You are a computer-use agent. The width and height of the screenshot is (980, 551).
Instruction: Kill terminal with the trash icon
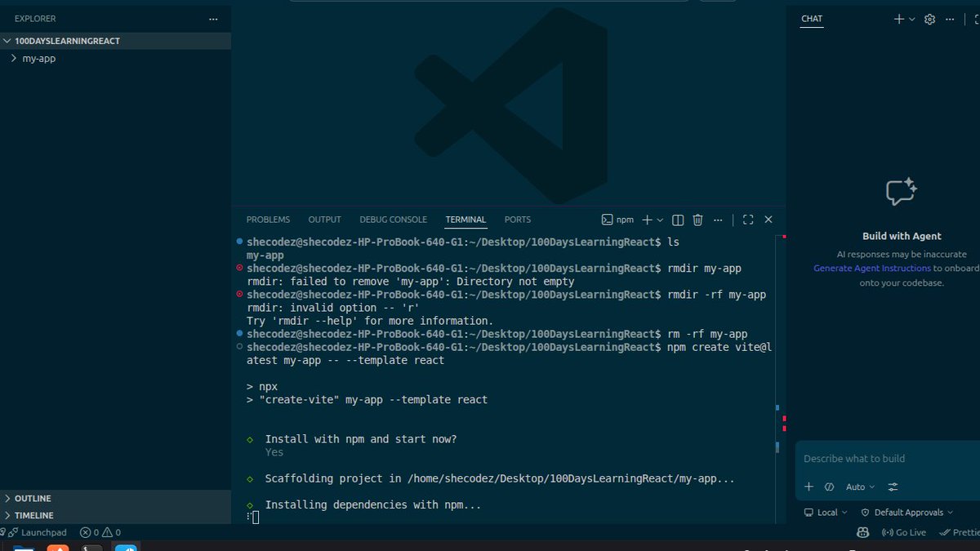point(697,220)
